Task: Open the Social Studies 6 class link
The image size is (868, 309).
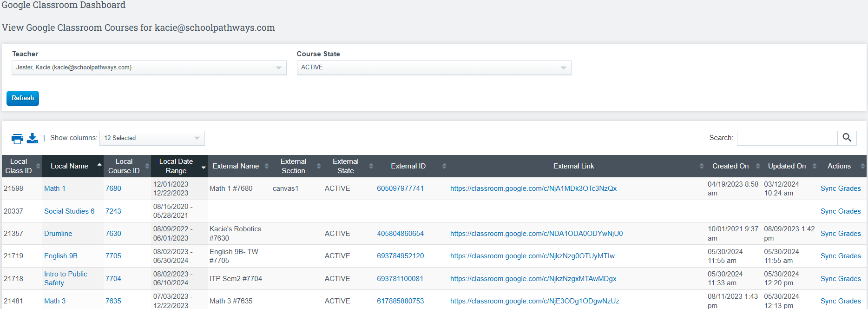Action: pos(69,211)
